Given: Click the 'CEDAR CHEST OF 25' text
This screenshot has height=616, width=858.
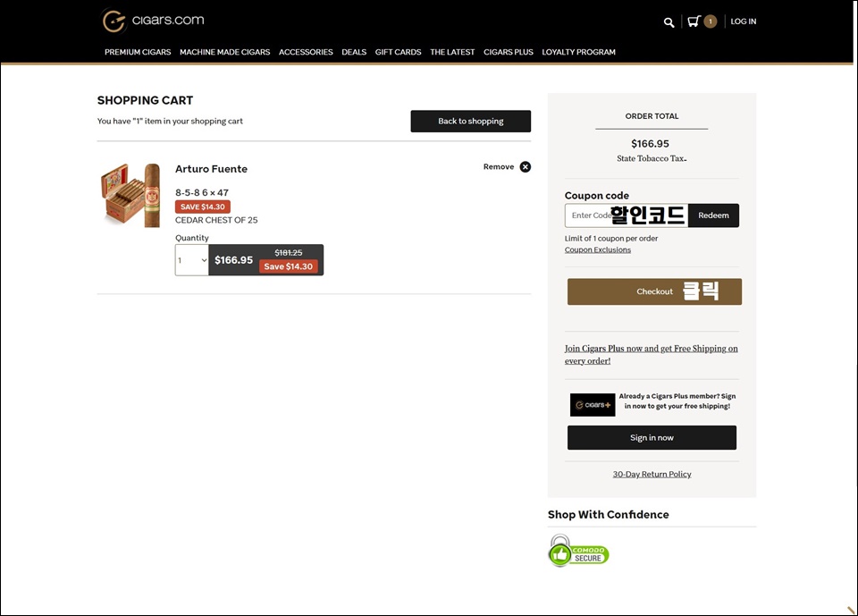Looking at the screenshot, I should (x=216, y=220).
